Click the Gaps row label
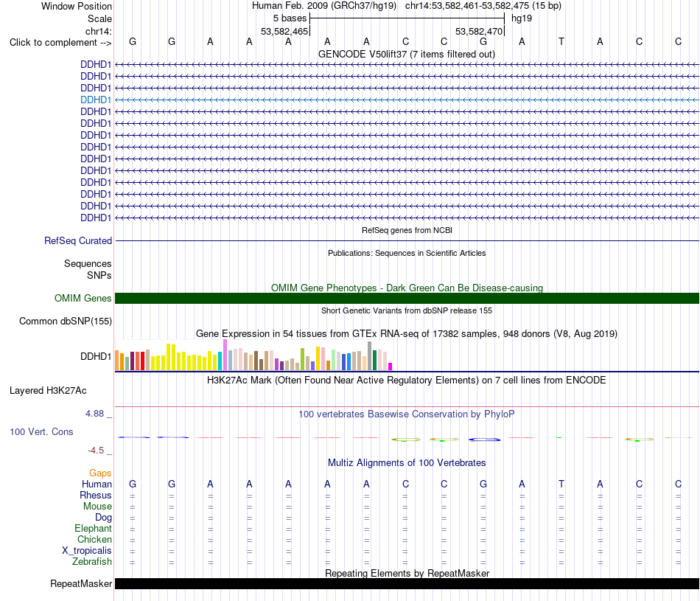Viewport: 700px width, 601px height. click(100, 473)
